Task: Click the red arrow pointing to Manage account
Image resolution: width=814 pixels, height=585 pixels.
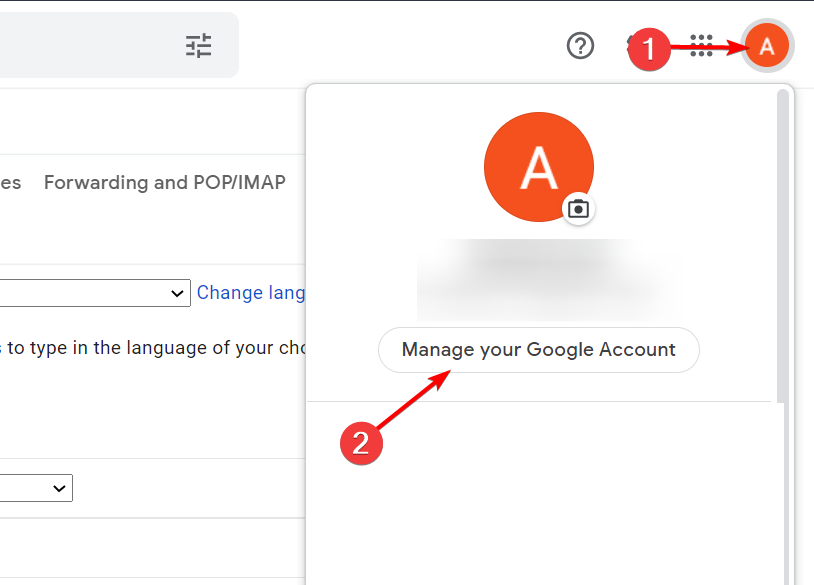Action: pyautogui.click(x=411, y=398)
